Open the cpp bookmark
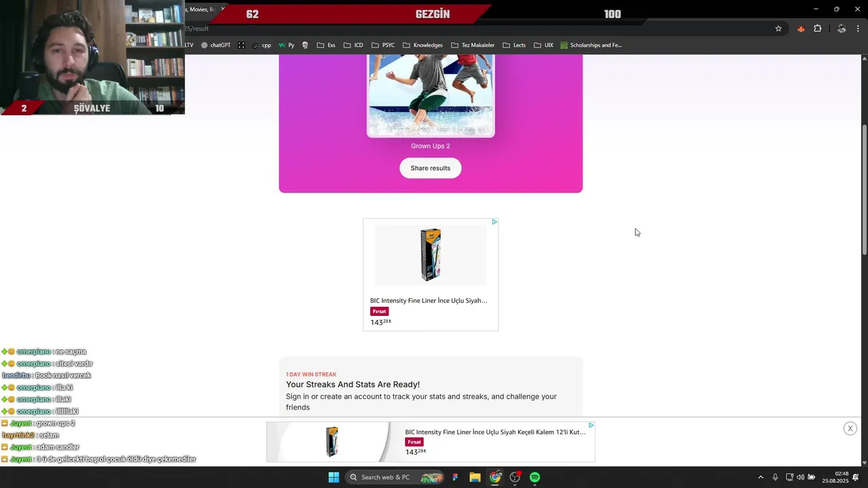 point(261,45)
